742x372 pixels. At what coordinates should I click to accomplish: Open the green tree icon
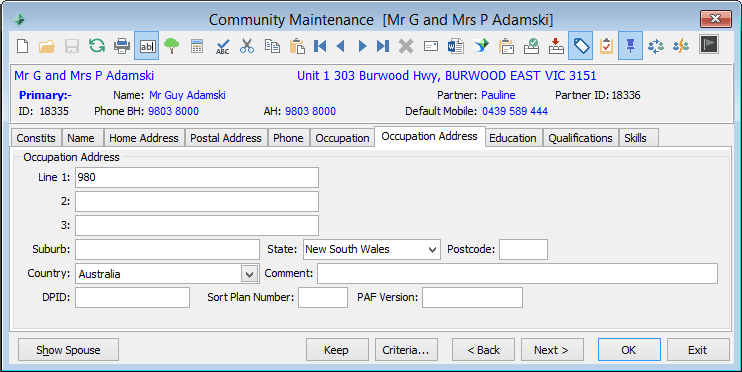tap(172, 46)
